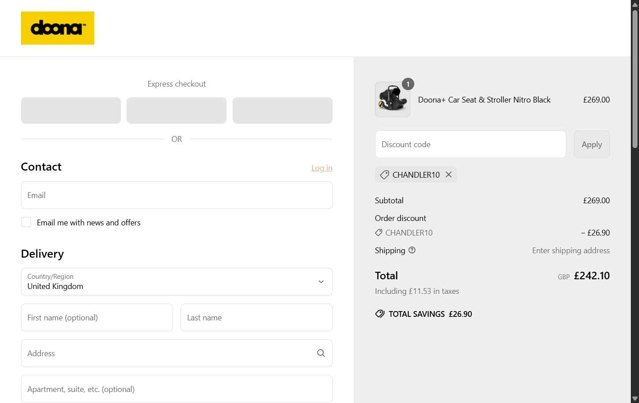Click the scrollbar down arrow
The height and width of the screenshot is (403, 639).
pos(635,399)
